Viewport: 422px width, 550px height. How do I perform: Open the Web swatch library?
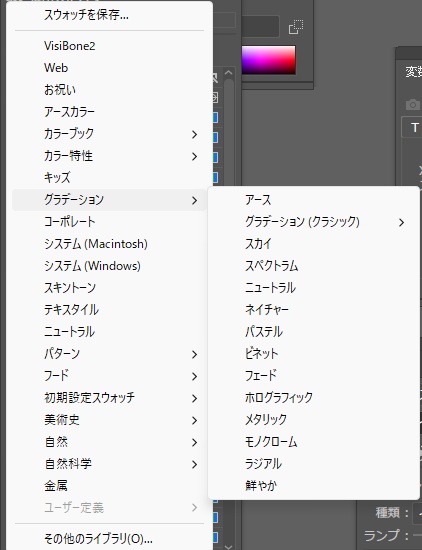click(x=109, y=68)
